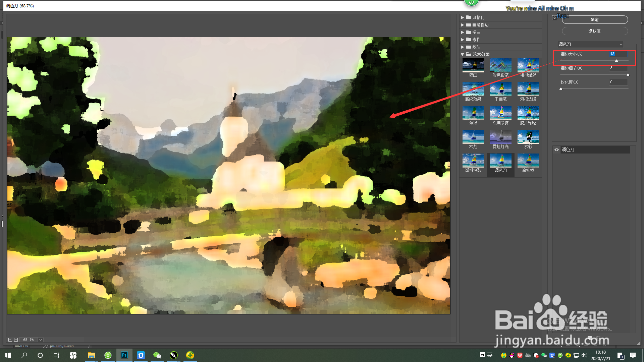Image resolution: width=644 pixels, height=362 pixels.
Task: Open Photoshop from the Windows taskbar
Action: point(124,355)
